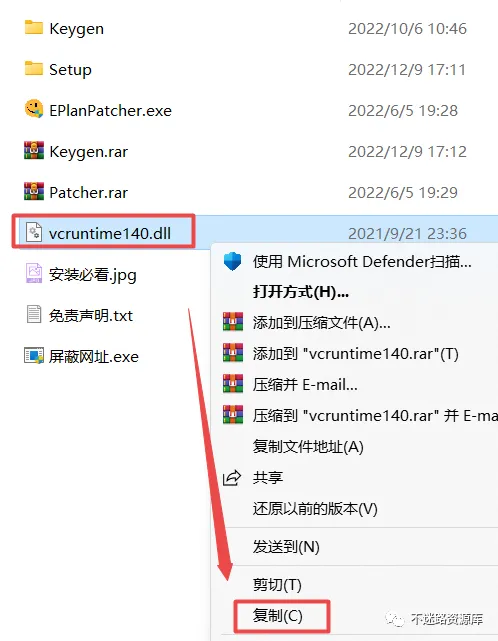Open the 发送到(N) submenu
Image resolution: width=498 pixels, height=641 pixels.
point(286,547)
